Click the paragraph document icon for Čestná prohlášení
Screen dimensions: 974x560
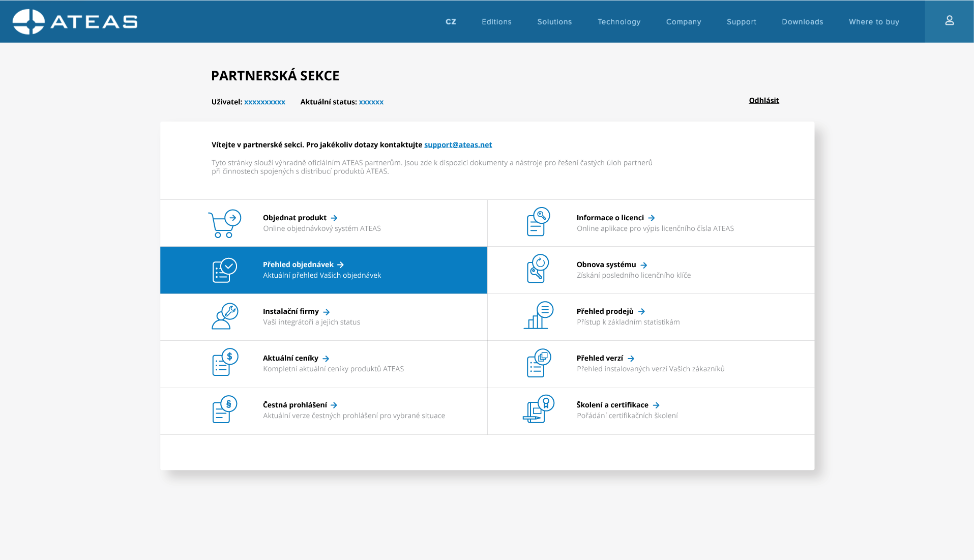point(224,409)
